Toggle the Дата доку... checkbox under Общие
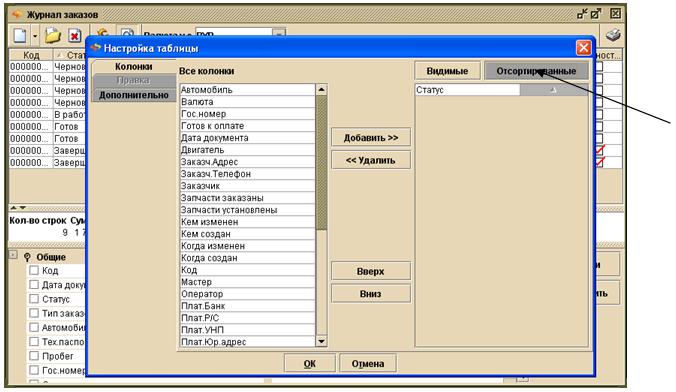676x392 pixels. click(x=34, y=285)
